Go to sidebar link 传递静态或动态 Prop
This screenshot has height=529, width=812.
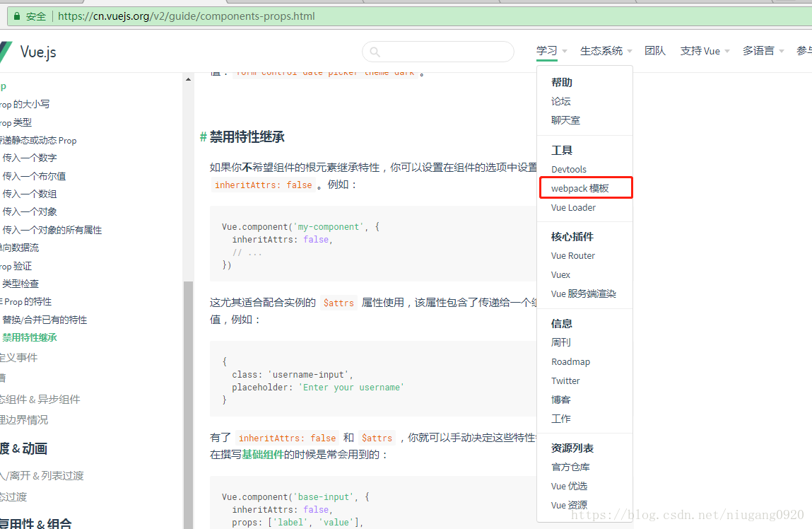pyautogui.click(x=37, y=141)
